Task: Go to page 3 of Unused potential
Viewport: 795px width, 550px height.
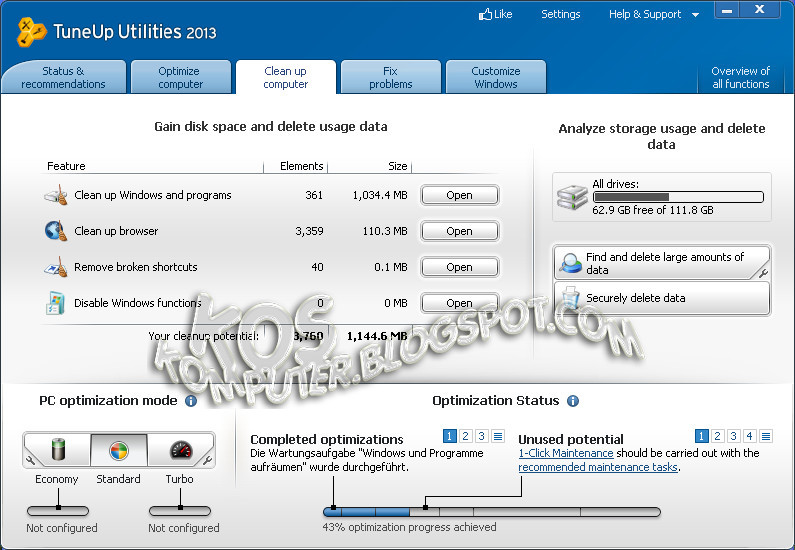Action: pyautogui.click(x=734, y=436)
